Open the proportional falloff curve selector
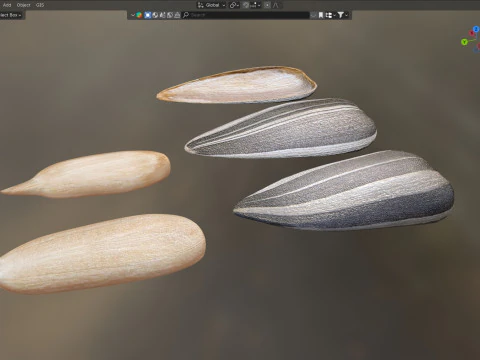Viewport: 480px width, 360px height. 276,5
